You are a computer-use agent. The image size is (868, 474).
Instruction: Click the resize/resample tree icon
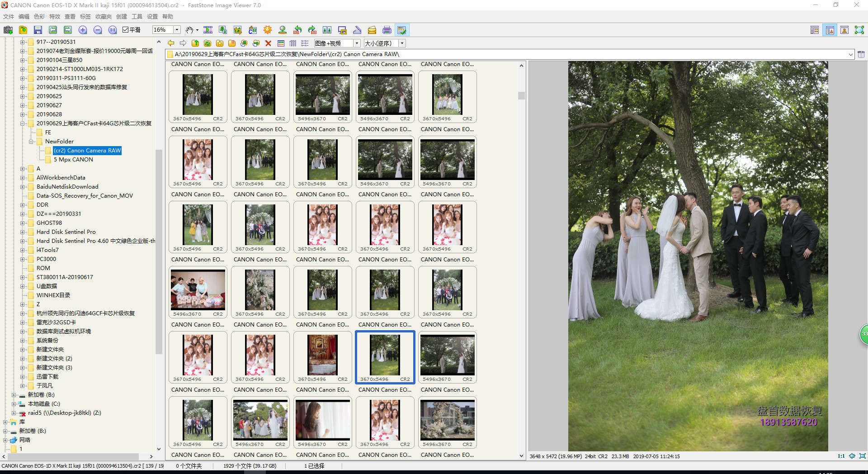tap(223, 30)
